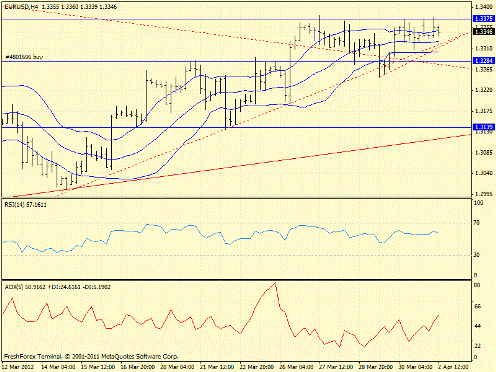Image resolution: width=496 pixels, height=372 pixels.
Task: Select the blue 1.3284 order level tag
Action: coord(483,61)
